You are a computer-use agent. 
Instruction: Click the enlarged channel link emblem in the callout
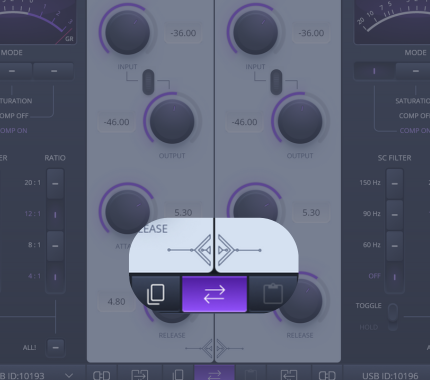214,250
